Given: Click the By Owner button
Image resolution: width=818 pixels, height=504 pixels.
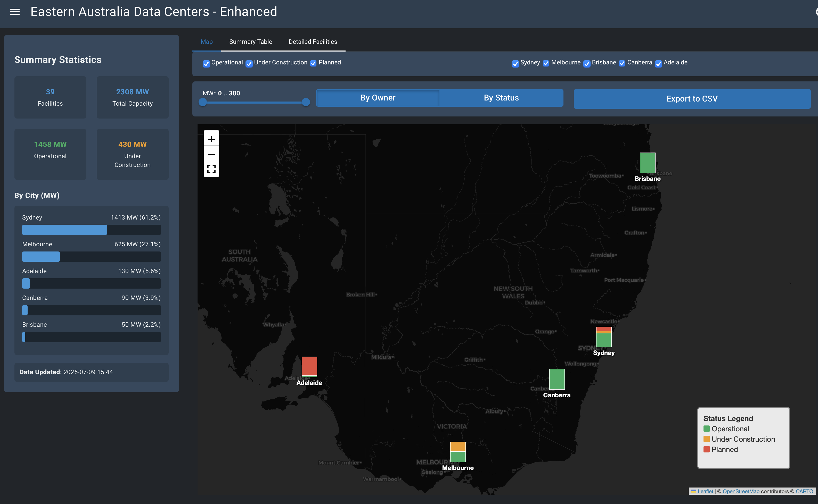Looking at the screenshot, I should 378,98.
